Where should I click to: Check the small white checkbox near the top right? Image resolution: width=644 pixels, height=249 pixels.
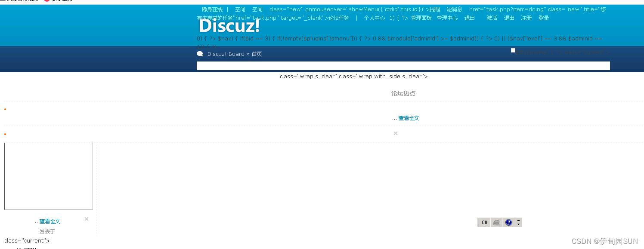click(513, 50)
